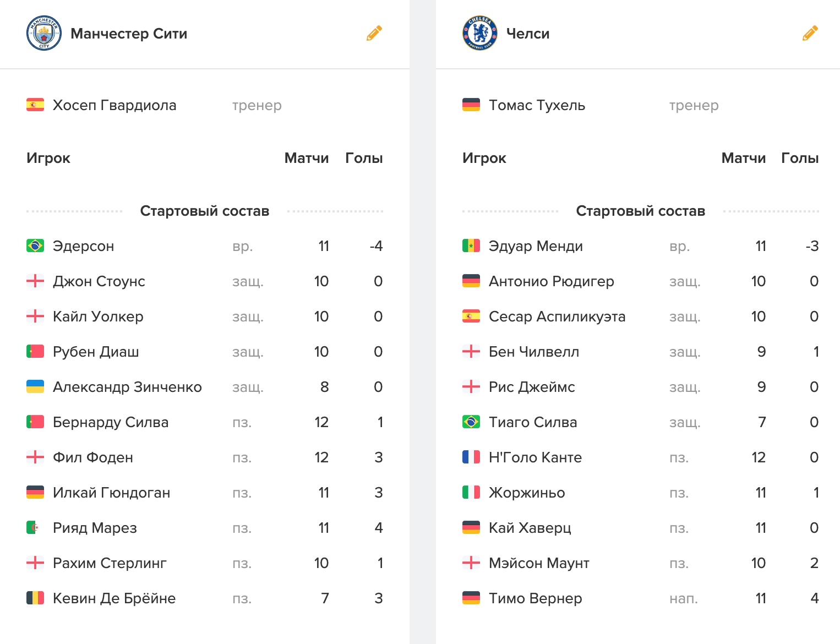Click Матчи column header under Chelsea

click(x=743, y=158)
